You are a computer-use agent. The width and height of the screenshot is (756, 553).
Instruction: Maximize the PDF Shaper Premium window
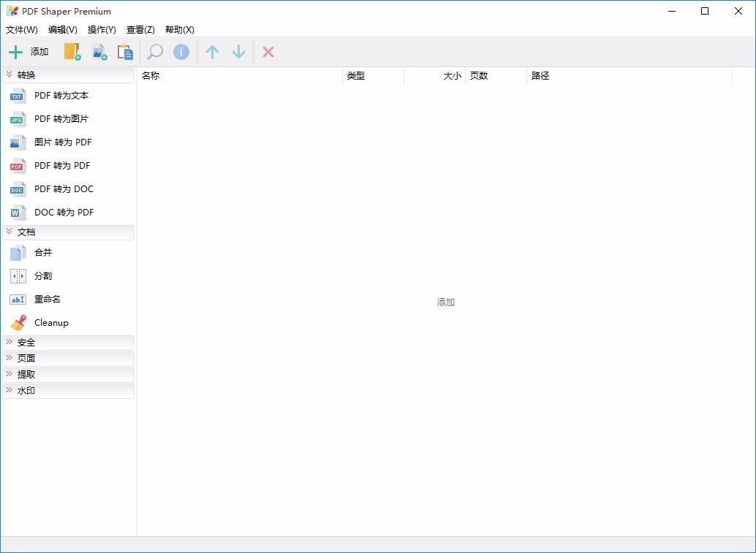[x=705, y=11]
